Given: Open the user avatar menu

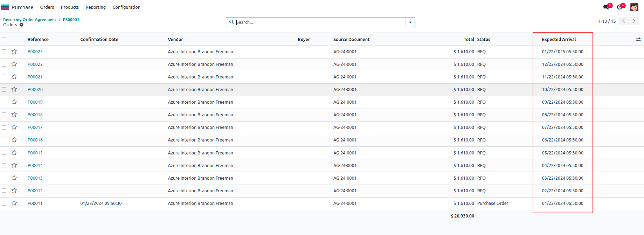Looking at the screenshot, I should pos(634,7).
